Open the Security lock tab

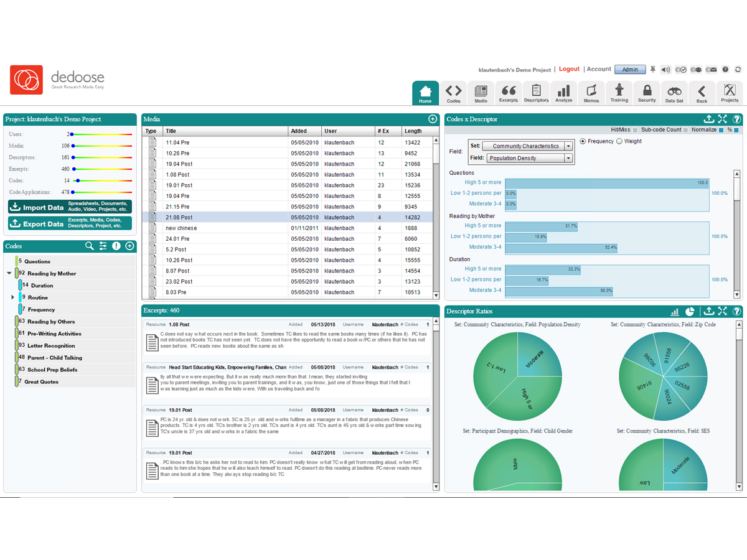[647, 93]
